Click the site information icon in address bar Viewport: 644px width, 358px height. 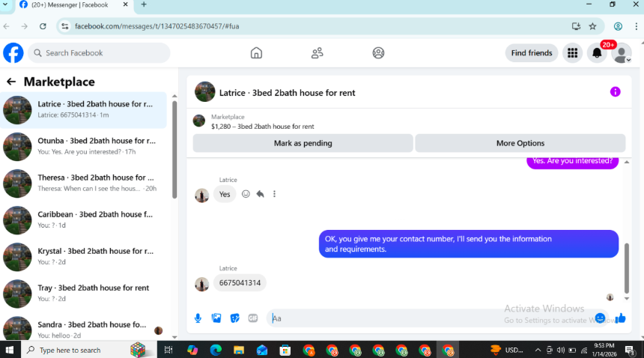pos(64,26)
